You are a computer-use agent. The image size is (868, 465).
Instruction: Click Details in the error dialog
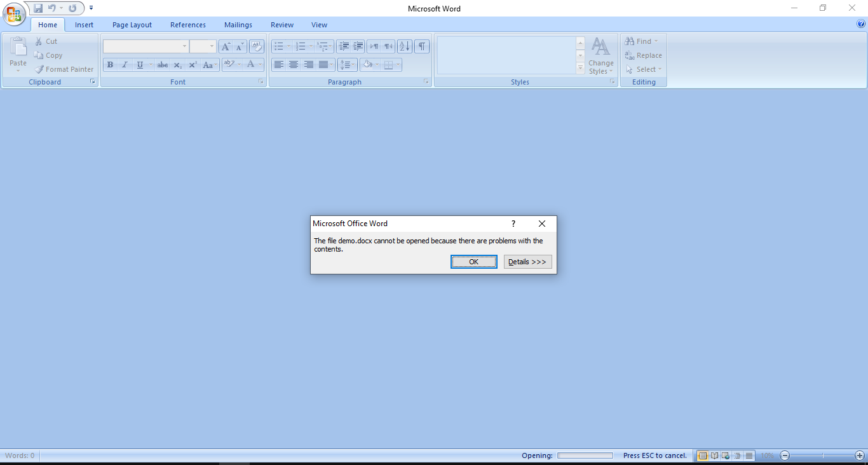click(527, 261)
